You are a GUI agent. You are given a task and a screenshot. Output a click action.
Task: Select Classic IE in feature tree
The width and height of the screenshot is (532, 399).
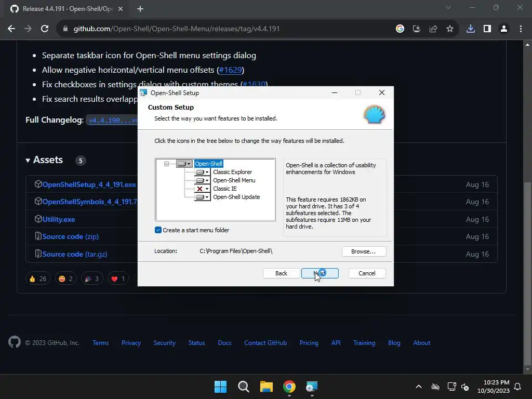pos(225,189)
